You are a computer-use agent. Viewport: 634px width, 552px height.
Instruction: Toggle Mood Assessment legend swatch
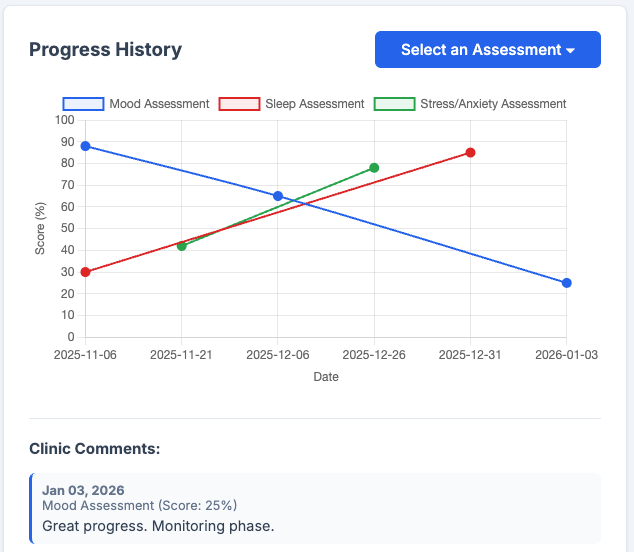pyautogui.click(x=84, y=104)
